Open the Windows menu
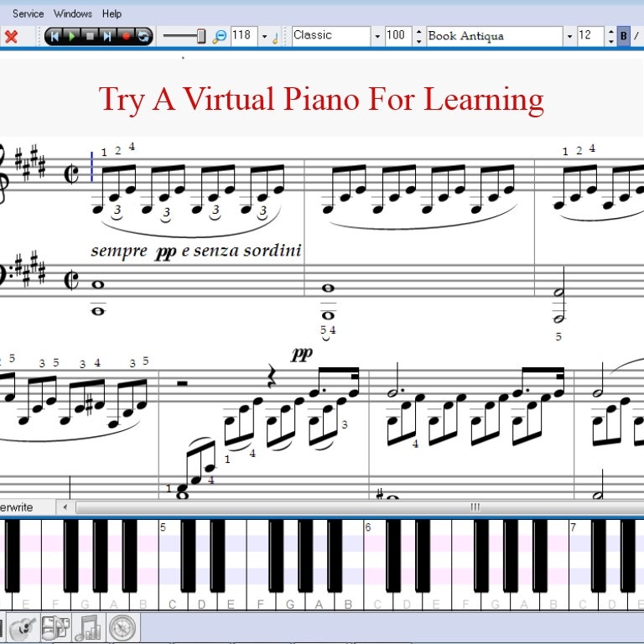Viewport: 644px width, 644px height. [73, 13]
